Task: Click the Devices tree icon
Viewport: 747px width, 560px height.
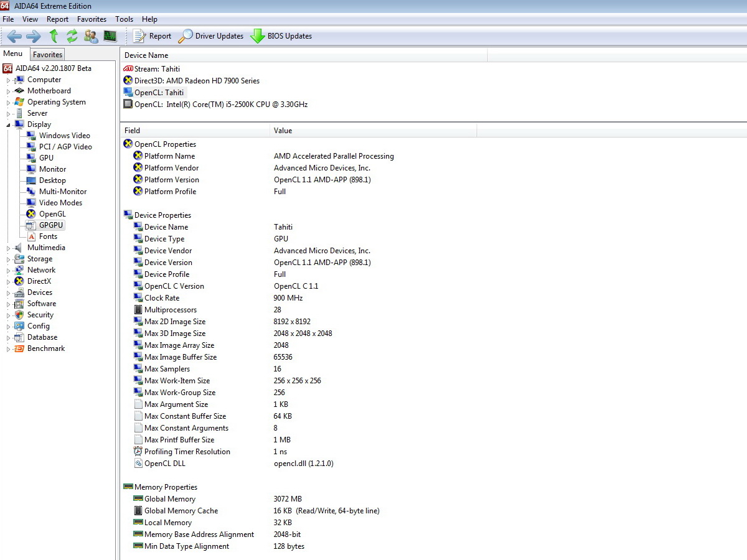Action: 19,292
